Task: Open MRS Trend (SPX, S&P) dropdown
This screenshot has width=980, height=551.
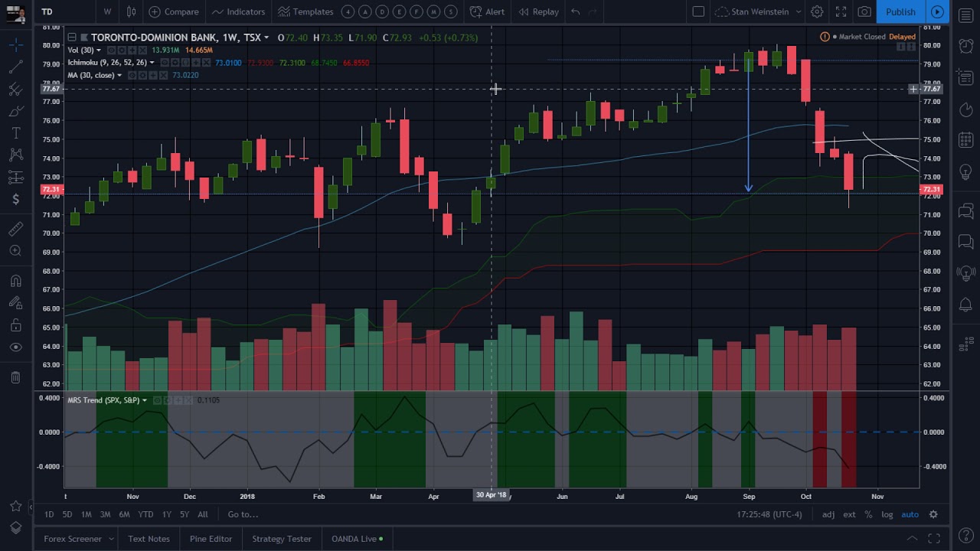Action: tap(145, 400)
